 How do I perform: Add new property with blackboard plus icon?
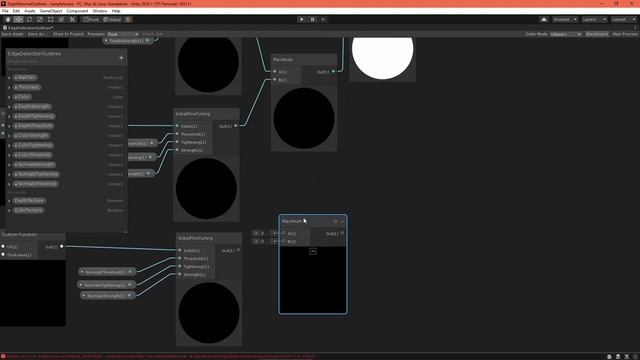121,58
